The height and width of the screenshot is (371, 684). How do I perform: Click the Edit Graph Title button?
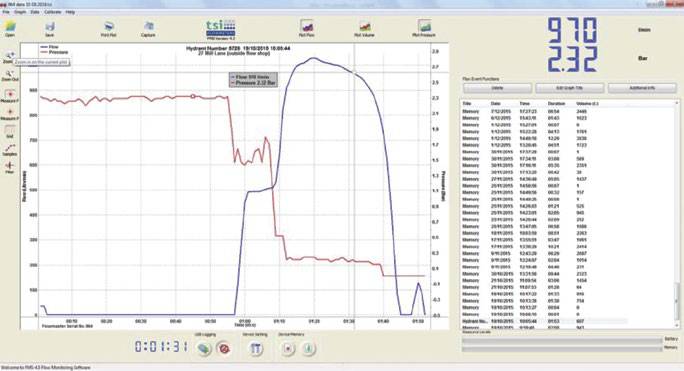pyautogui.click(x=570, y=88)
